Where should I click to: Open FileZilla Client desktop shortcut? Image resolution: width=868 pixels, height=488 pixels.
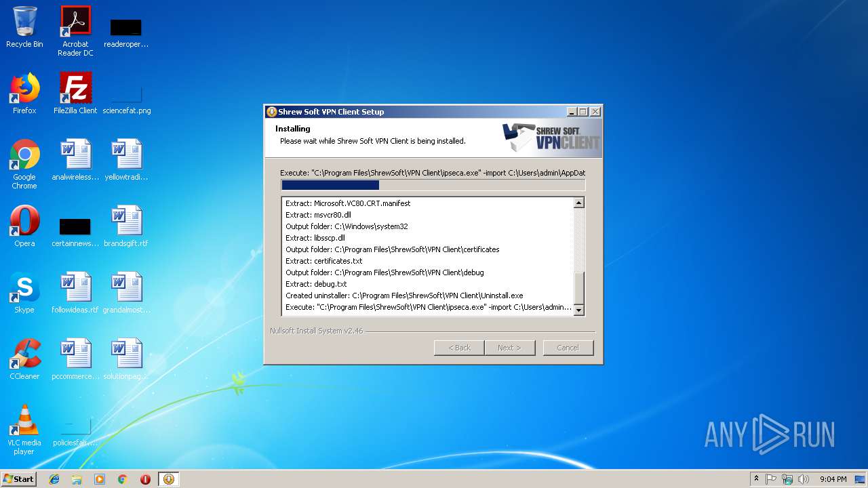click(x=75, y=94)
